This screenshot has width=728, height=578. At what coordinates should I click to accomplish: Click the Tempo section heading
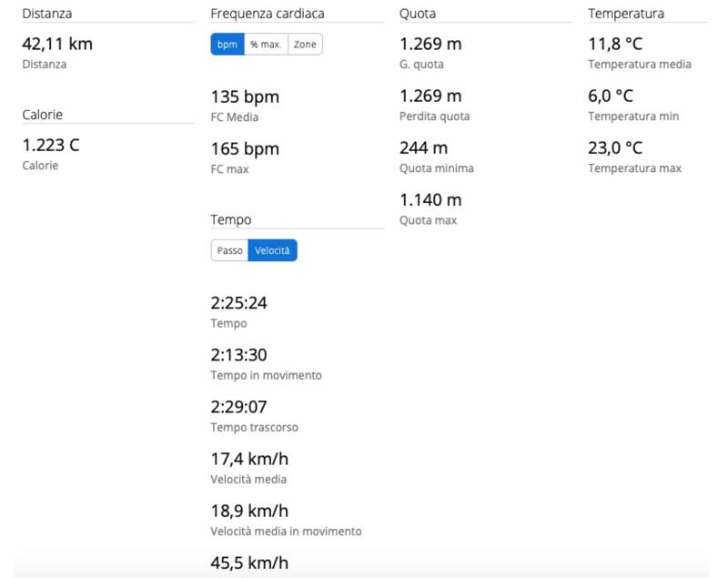point(231,219)
